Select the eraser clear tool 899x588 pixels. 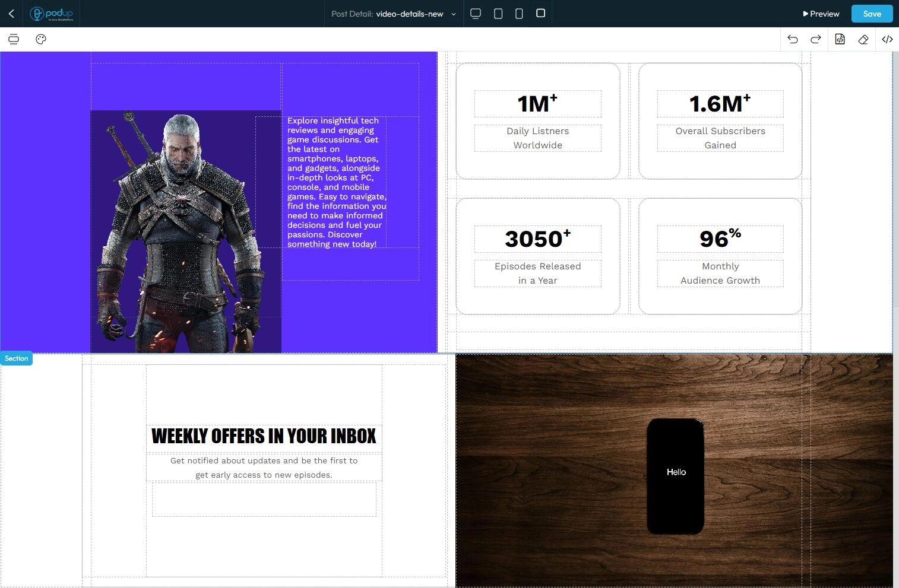(x=863, y=39)
